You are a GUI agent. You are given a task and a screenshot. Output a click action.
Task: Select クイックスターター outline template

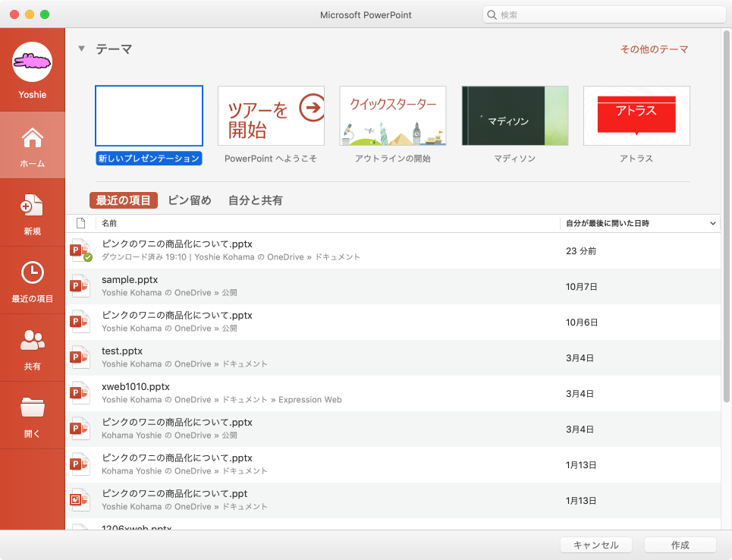tap(393, 115)
